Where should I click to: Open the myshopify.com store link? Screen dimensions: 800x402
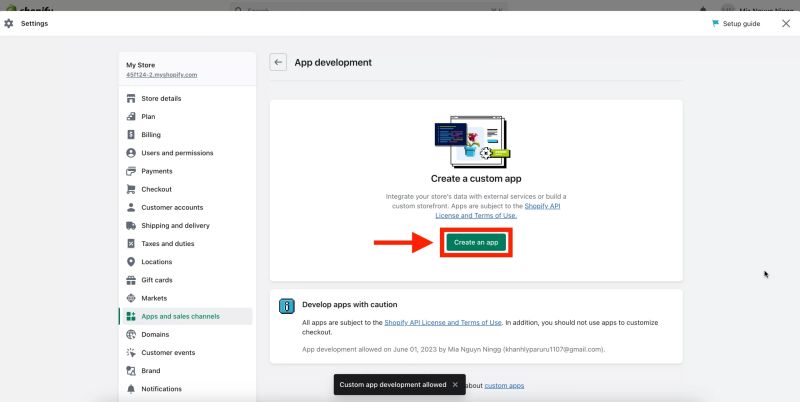162,74
